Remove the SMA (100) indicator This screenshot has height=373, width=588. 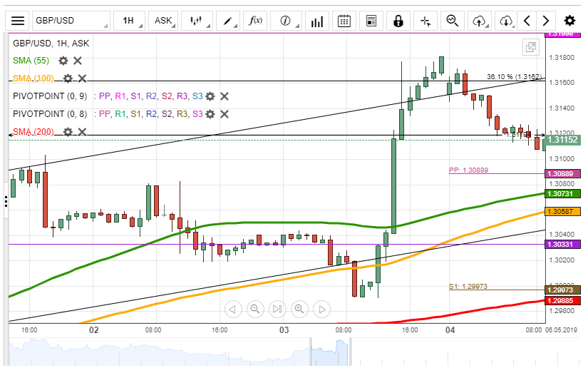82,78
